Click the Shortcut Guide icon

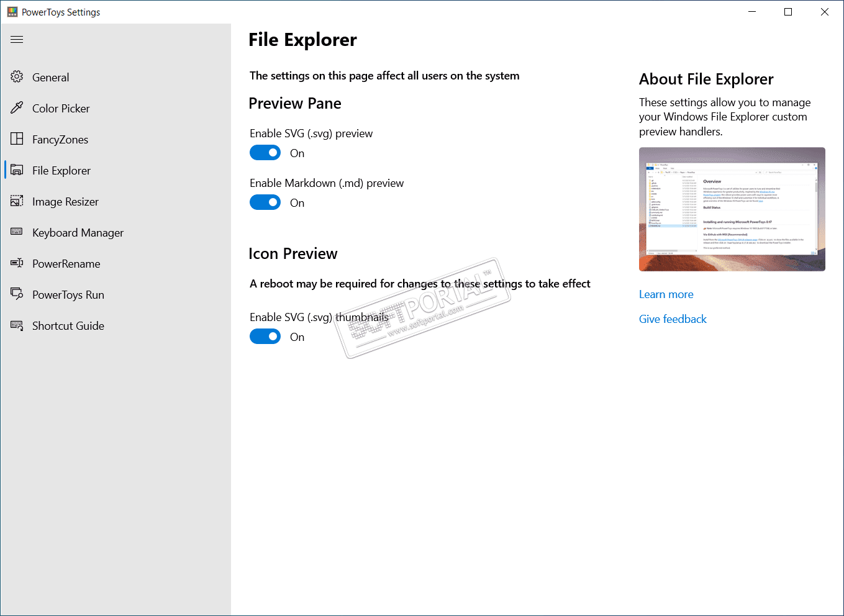[17, 325]
